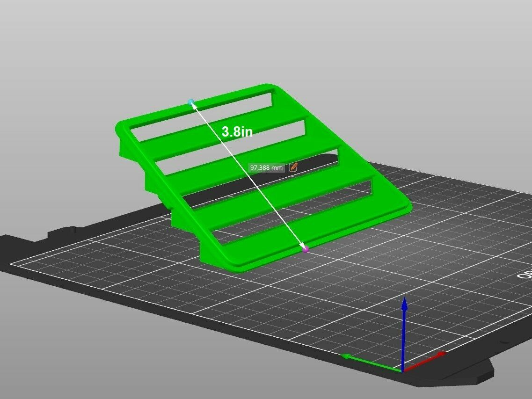Screen dimensions: 532x399
Task: Click the origin where the three axes meet
Action: point(403,370)
